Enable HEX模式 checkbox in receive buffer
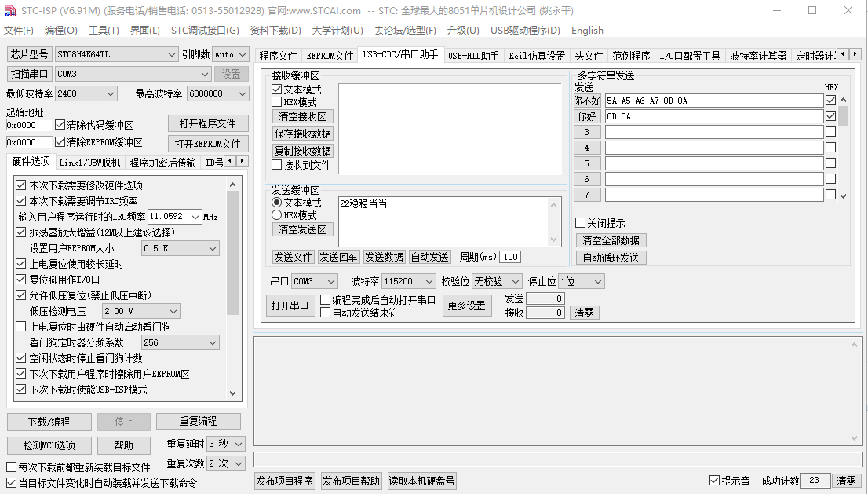This screenshot has width=868, height=494. pyautogui.click(x=277, y=102)
